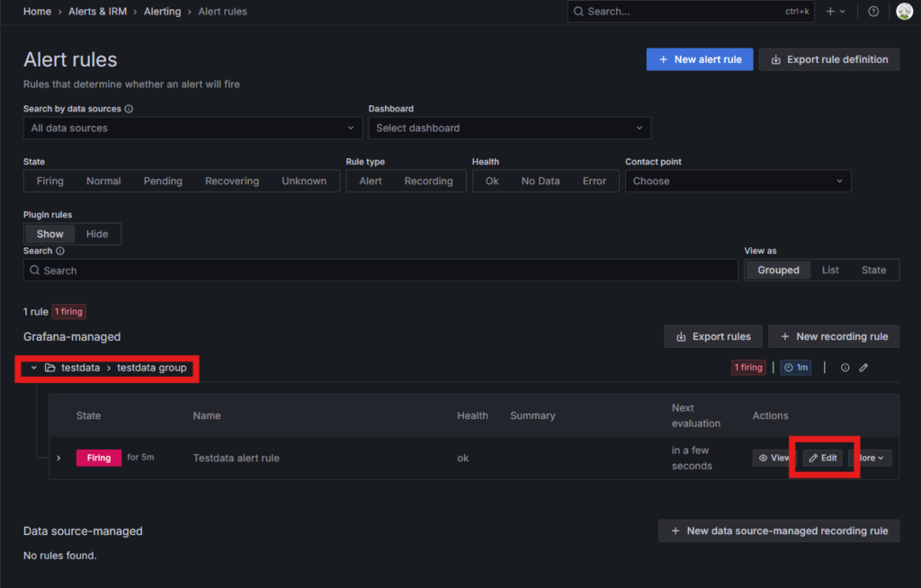This screenshot has height=588, width=921.
Task: Open More actions dropdown for Testdata alert rule
Action: (872, 458)
